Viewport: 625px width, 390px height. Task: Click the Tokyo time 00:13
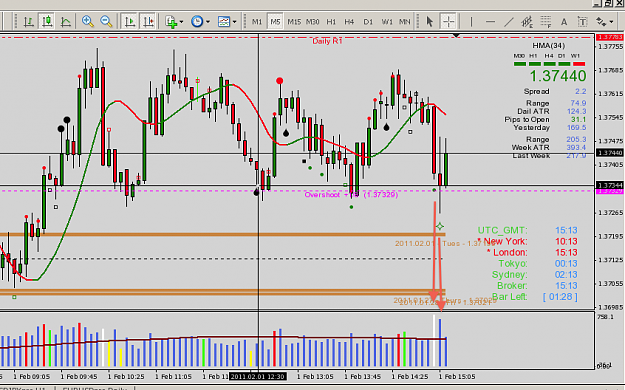click(x=566, y=264)
